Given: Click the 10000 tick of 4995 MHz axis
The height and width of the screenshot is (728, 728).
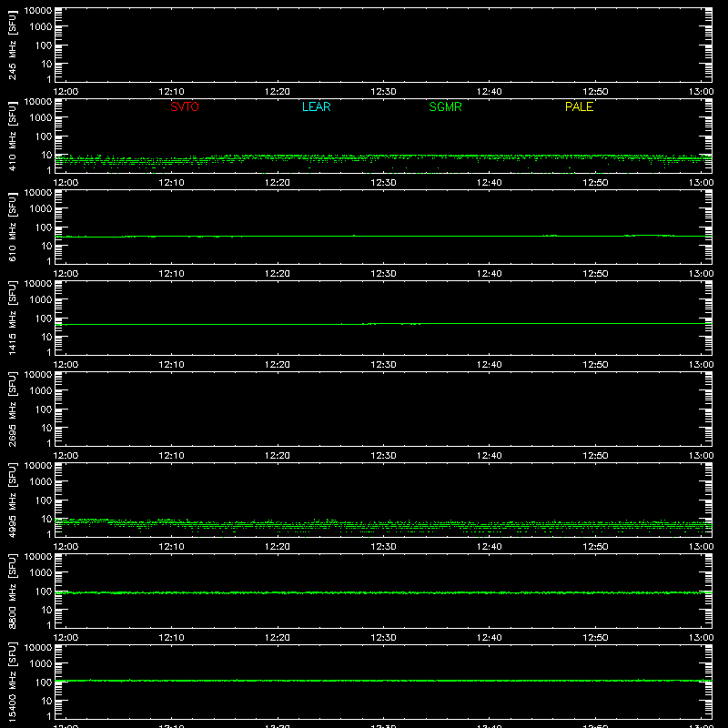Looking at the screenshot, I should [x=38, y=465].
